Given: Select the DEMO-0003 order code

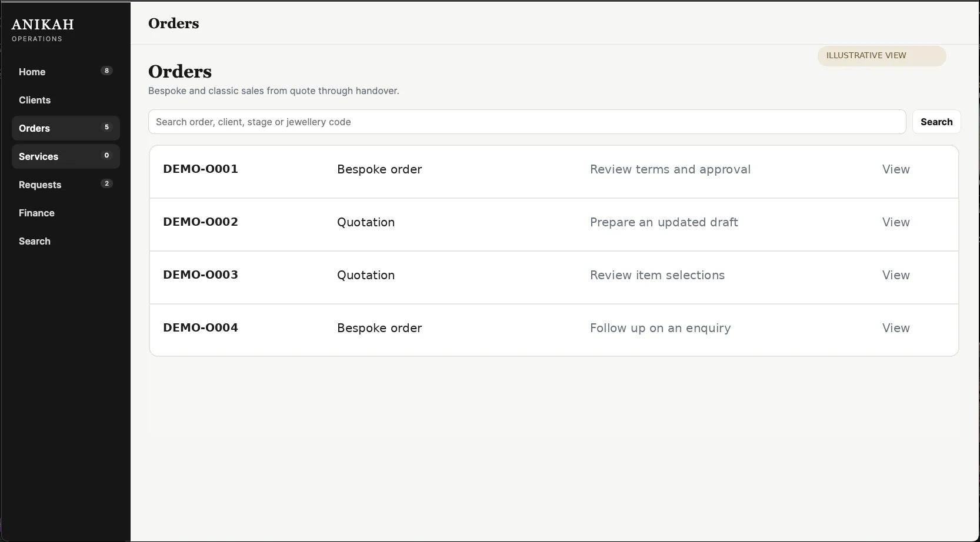Looking at the screenshot, I should coord(201,275).
